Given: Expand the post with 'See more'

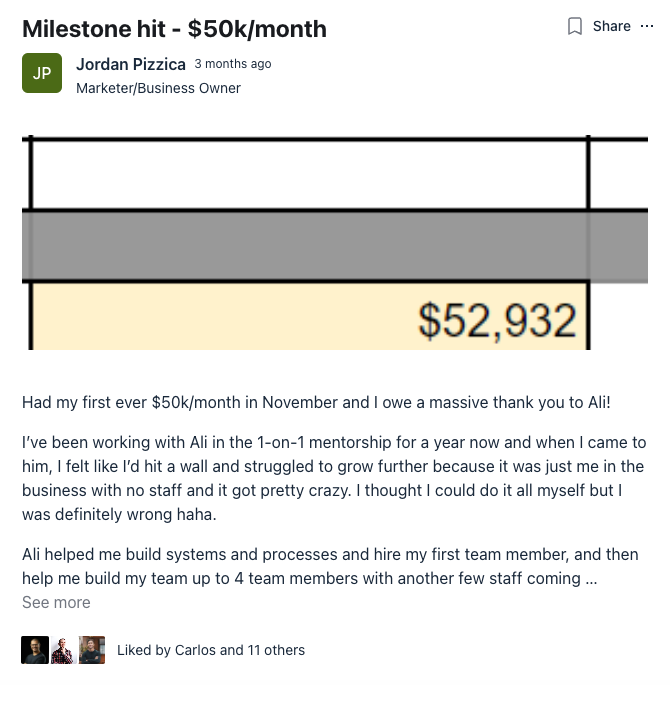Looking at the screenshot, I should (x=56, y=602).
